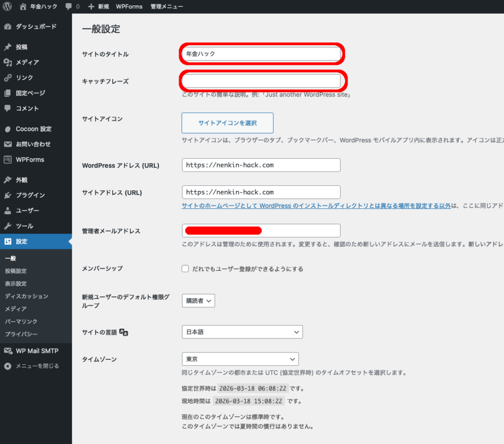504x444 pixels.
Task: Open the メディア library sidebar icon
Action: [7, 62]
